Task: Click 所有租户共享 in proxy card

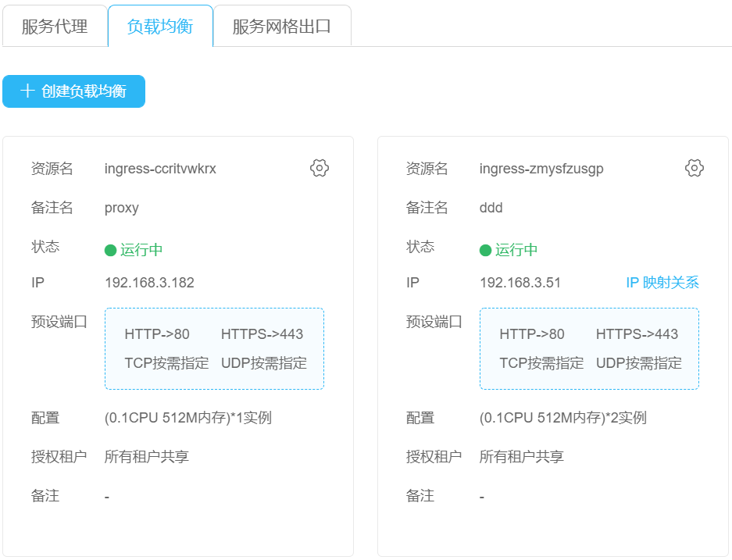Action: tap(147, 456)
